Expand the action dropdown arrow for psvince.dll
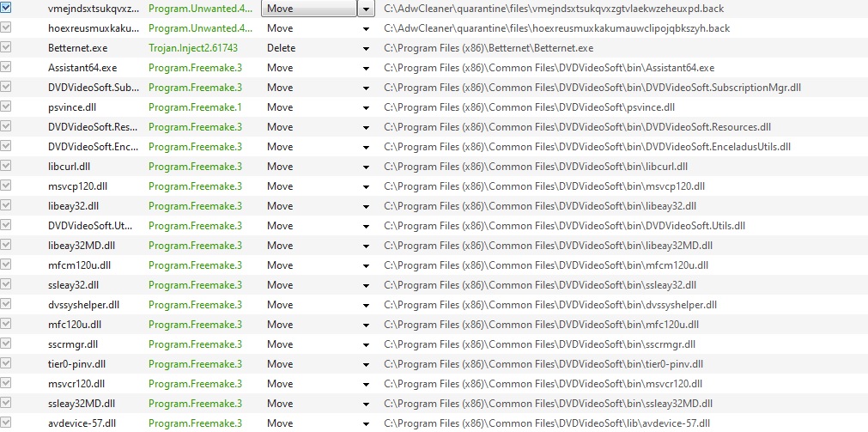Viewport: 868px width, 432px height. [367, 107]
